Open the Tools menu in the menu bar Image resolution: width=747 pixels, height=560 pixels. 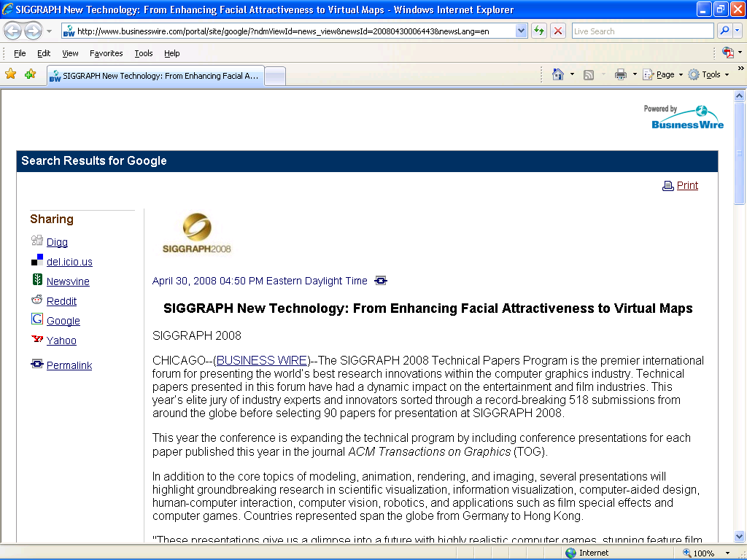144,53
